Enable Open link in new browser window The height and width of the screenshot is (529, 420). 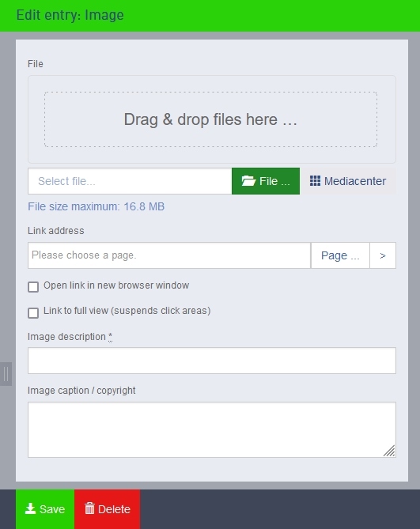(x=33, y=287)
